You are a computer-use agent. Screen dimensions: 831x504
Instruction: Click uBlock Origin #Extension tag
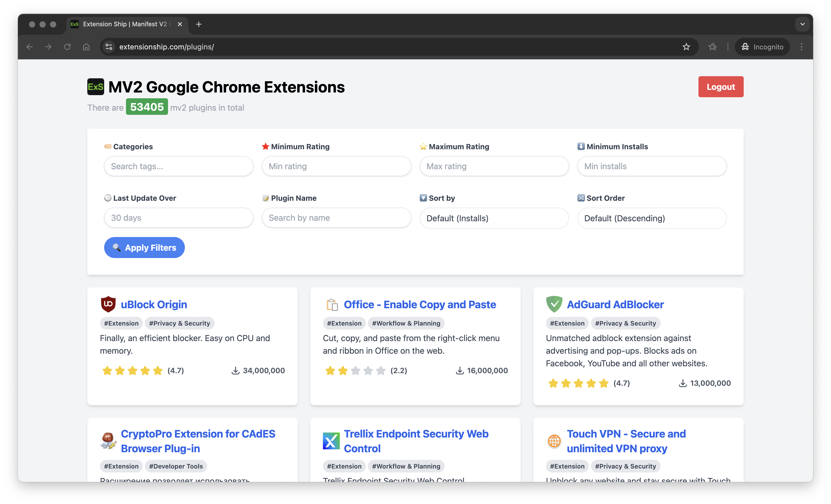121,323
